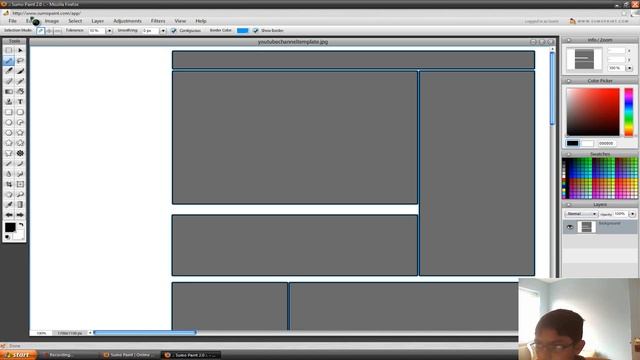
Task: Click the canvas horizontal scrollbar
Action: click(145, 333)
